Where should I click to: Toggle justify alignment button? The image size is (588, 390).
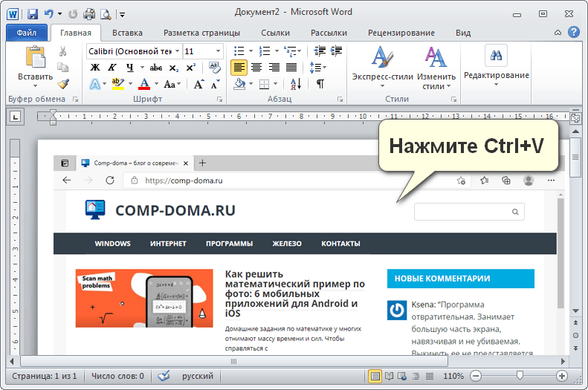(291, 68)
